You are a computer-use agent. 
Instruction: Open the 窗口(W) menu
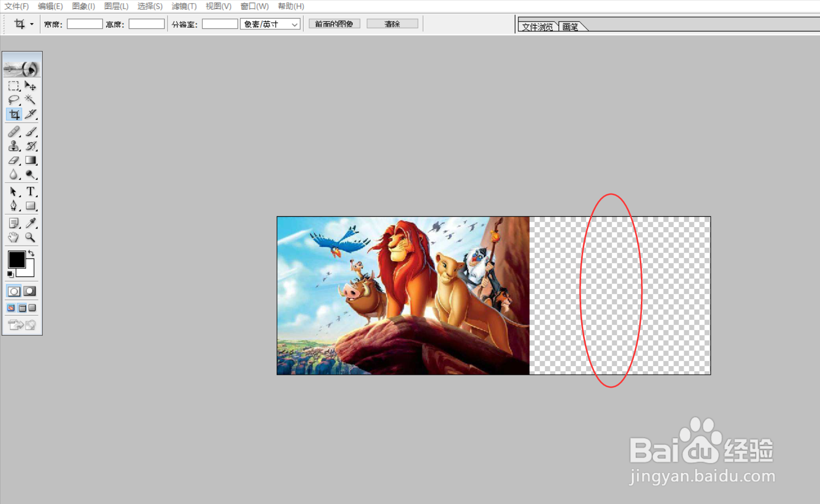click(254, 6)
